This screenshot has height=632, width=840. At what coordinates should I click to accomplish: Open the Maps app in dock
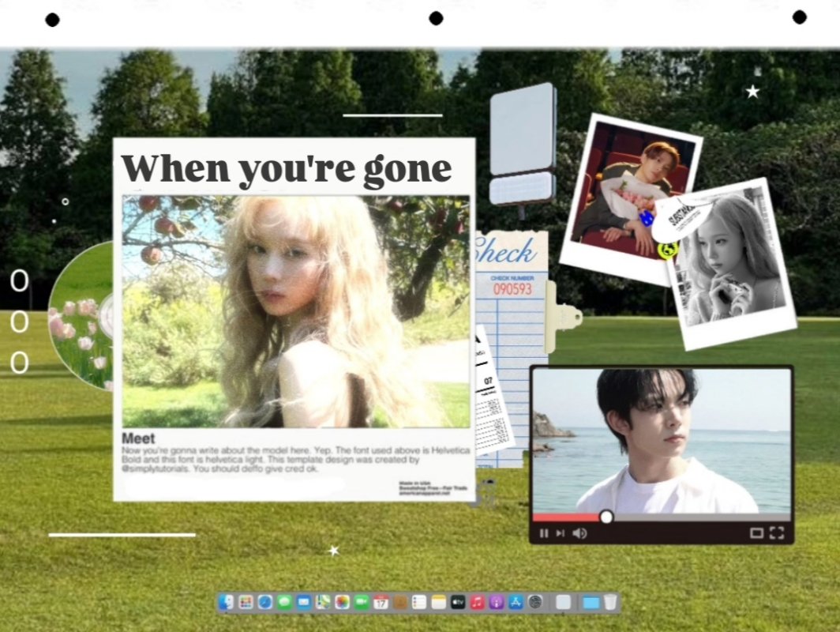pyautogui.click(x=323, y=602)
